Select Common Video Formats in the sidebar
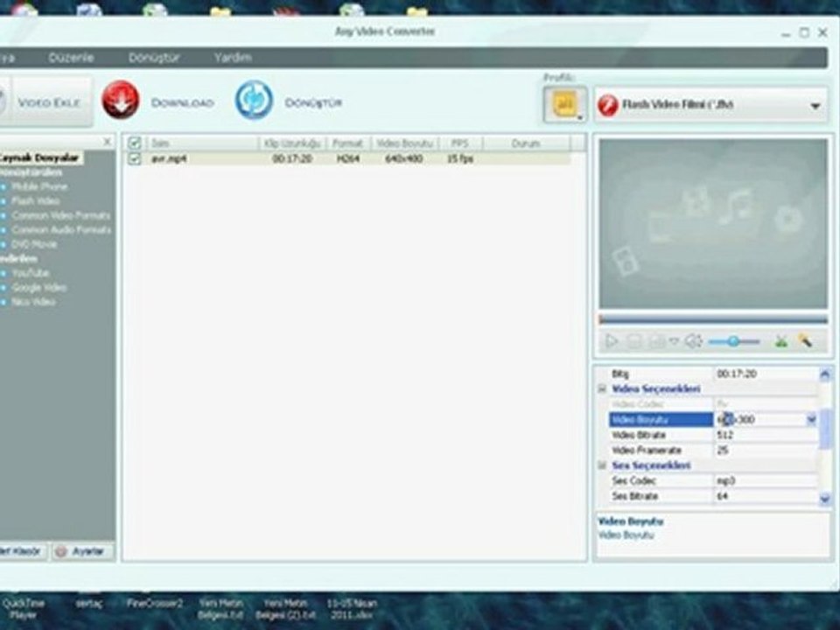The image size is (840, 630). tap(60, 215)
